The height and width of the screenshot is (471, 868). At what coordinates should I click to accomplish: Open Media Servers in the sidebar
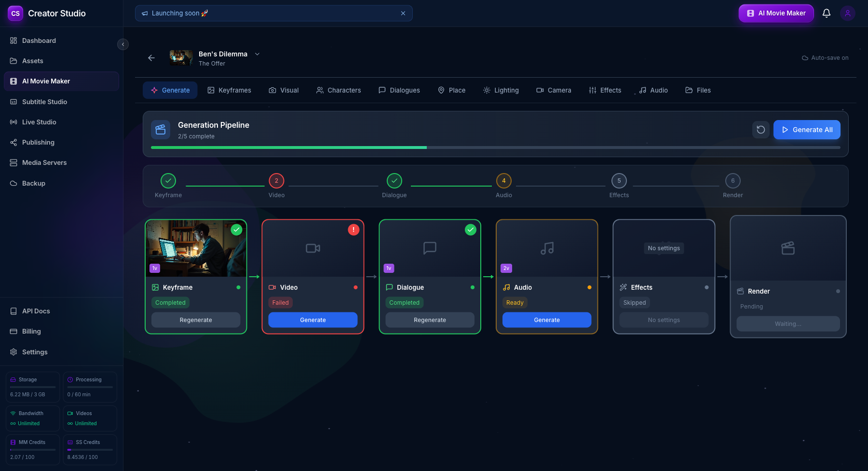44,162
